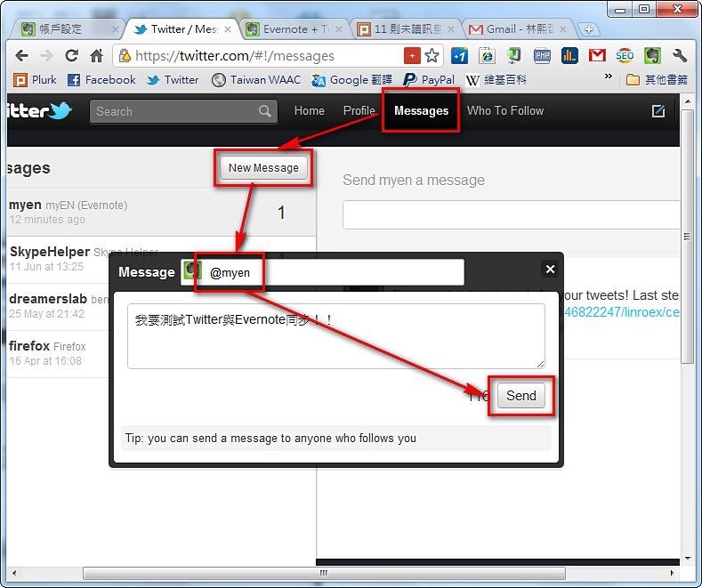Click the compose new tweet icon
Screen dimensions: 702x588
[x=658, y=111]
